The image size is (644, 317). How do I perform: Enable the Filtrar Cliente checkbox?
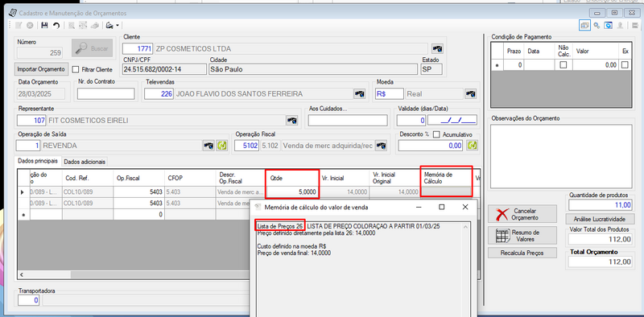coord(75,69)
